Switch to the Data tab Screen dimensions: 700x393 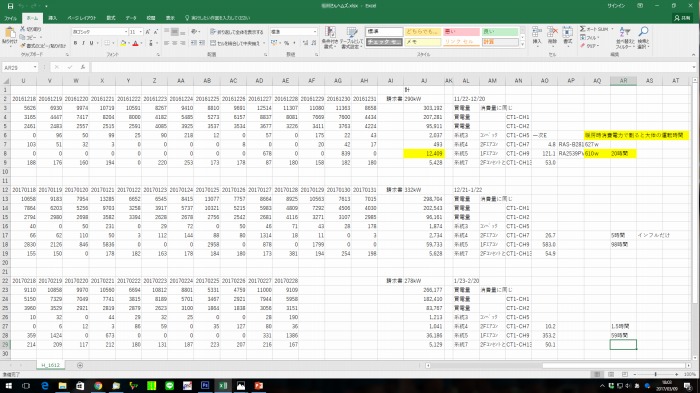(131, 18)
